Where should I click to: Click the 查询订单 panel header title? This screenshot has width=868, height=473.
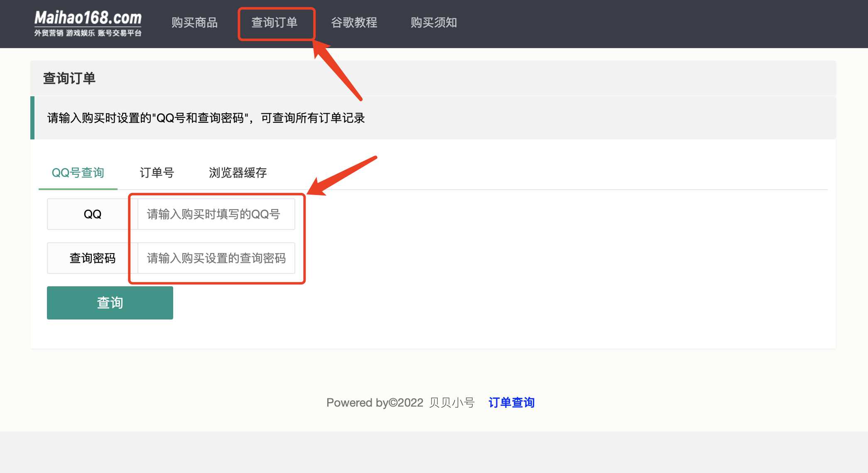(69, 78)
